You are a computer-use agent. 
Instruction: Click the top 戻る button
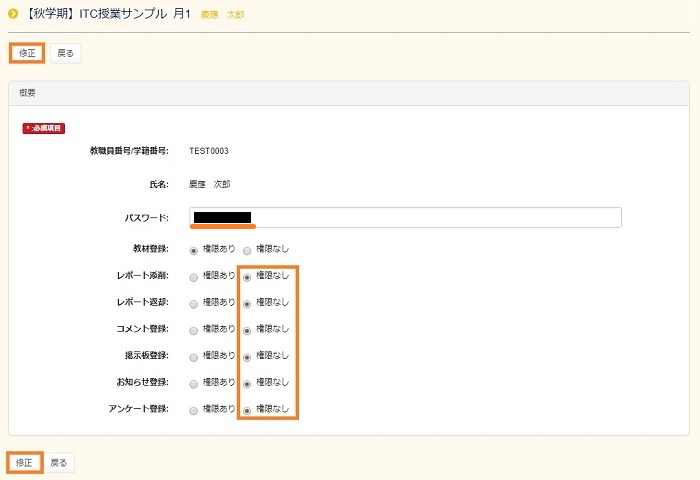[65, 53]
